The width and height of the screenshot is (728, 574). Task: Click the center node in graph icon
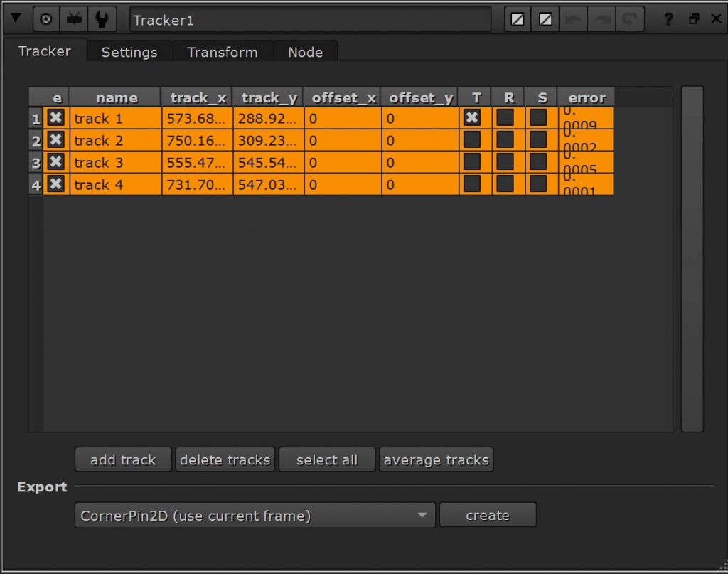click(45, 18)
